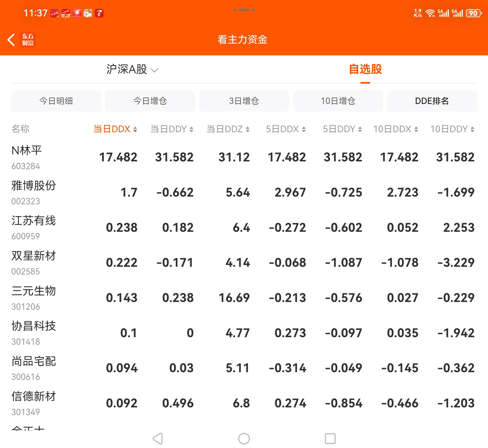Sort by 当日DDY column
Viewport: 488px width, 448px height.
pos(172,129)
